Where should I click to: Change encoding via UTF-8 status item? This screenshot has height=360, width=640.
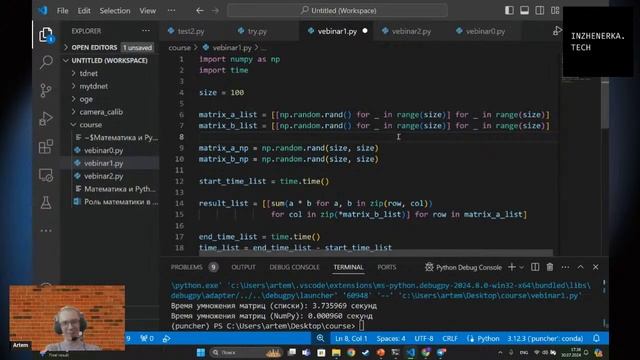[x=424, y=338]
